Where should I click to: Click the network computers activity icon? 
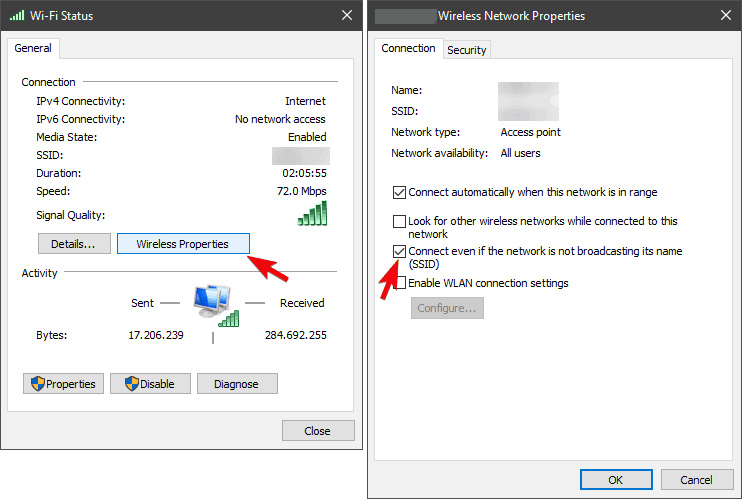click(216, 306)
